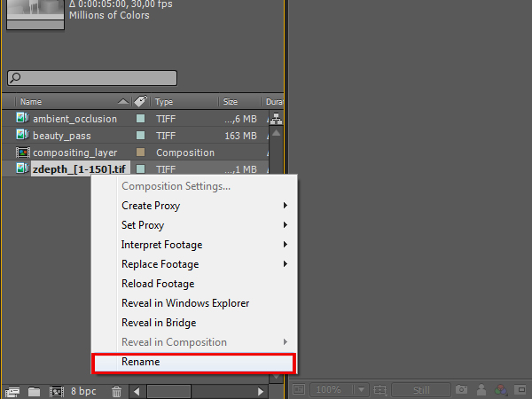Click the new composition icon
Screen dimensions: 532x399
tap(56, 390)
